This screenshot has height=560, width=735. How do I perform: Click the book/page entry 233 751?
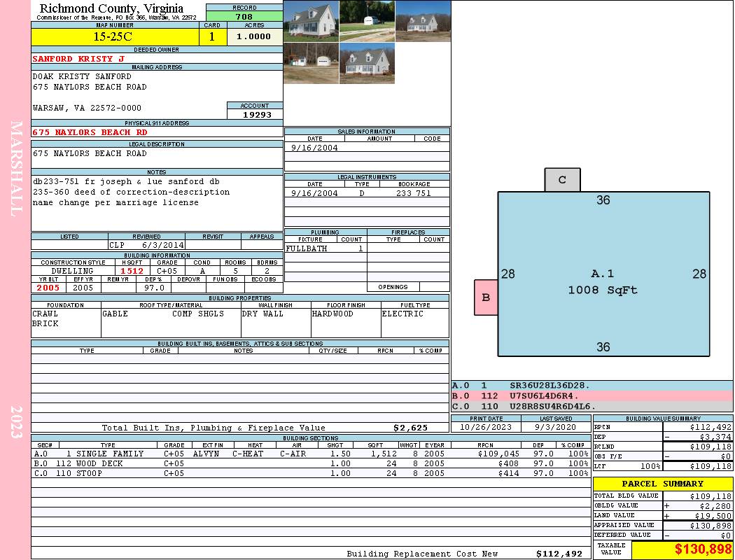(x=414, y=193)
